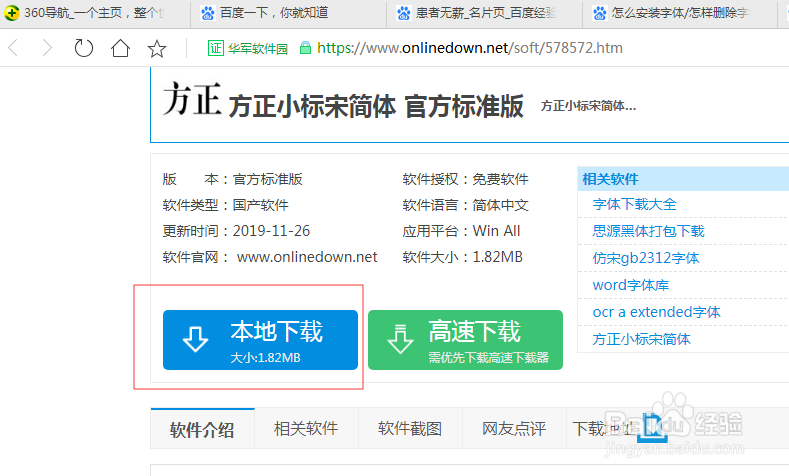Click the 软件语言：简体中文 text
Screen dimensions: 789x476
[465, 205]
